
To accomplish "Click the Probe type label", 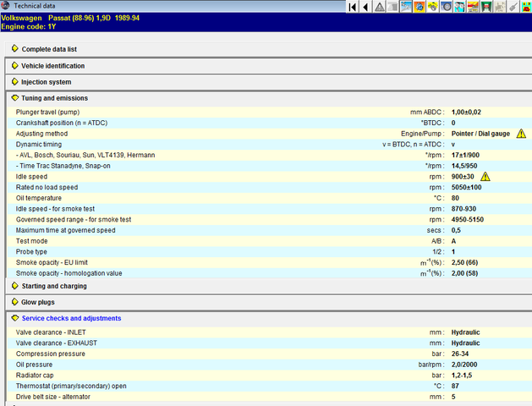I will [x=31, y=252].
